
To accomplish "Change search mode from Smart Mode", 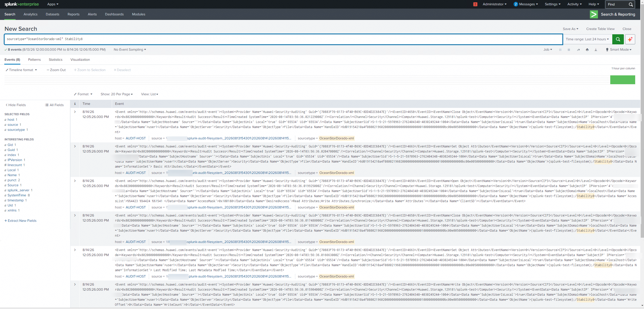I will (x=619, y=50).
